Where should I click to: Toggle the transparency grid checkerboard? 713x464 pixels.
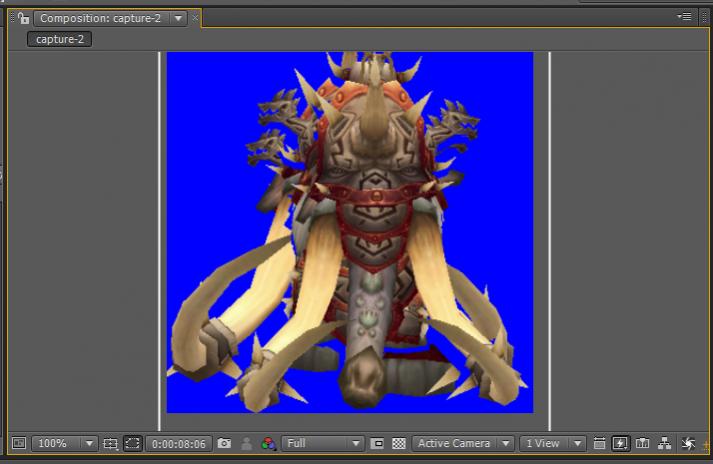pos(399,443)
